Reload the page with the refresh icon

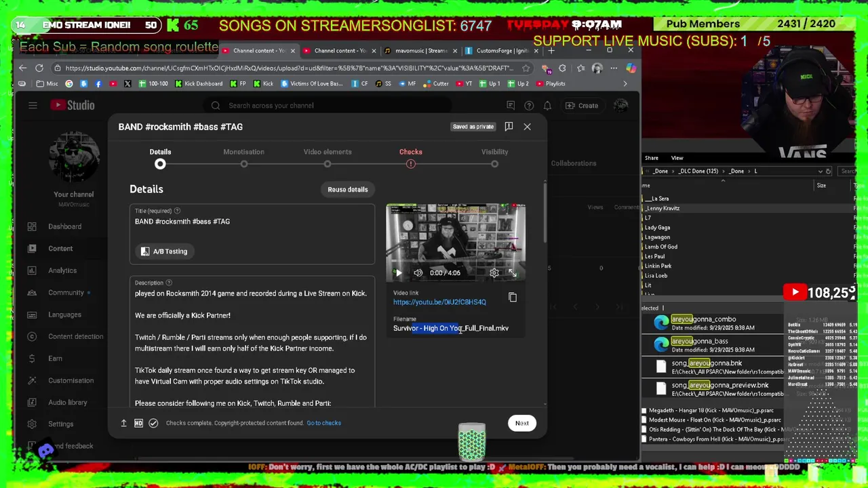pos(39,68)
